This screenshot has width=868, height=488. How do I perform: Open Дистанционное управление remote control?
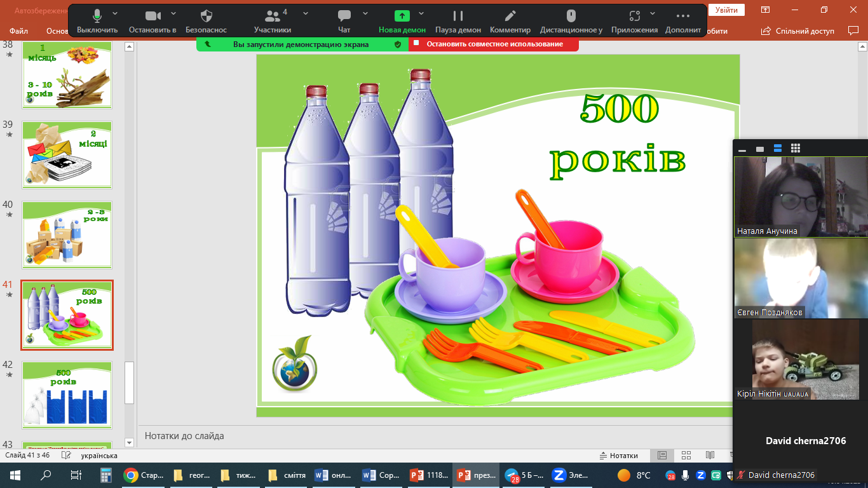(x=571, y=22)
